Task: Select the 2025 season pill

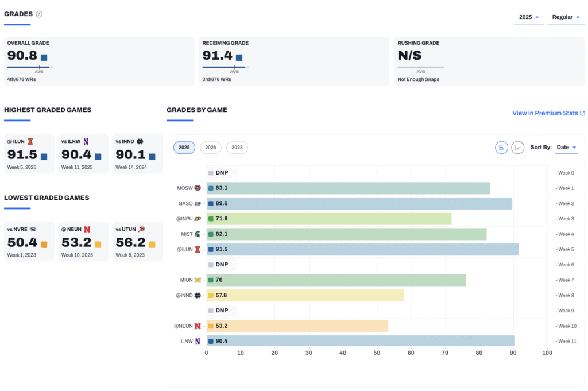Action: point(184,148)
